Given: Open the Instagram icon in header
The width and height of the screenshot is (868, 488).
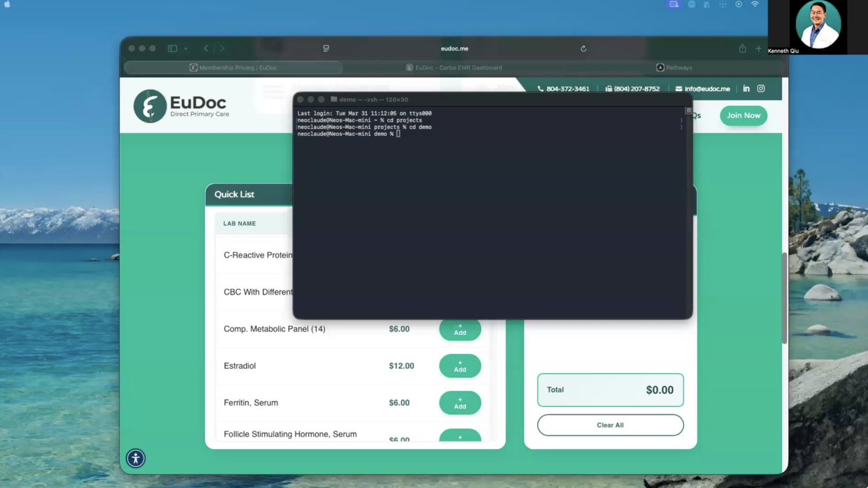Looking at the screenshot, I should [x=761, y=89].
